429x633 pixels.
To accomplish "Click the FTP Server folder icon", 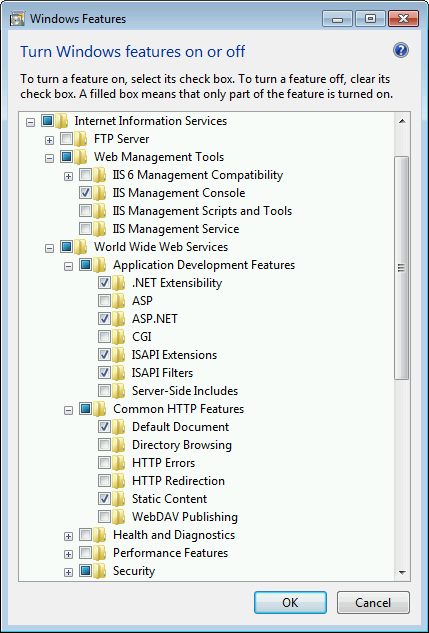I will pos(81,139).
